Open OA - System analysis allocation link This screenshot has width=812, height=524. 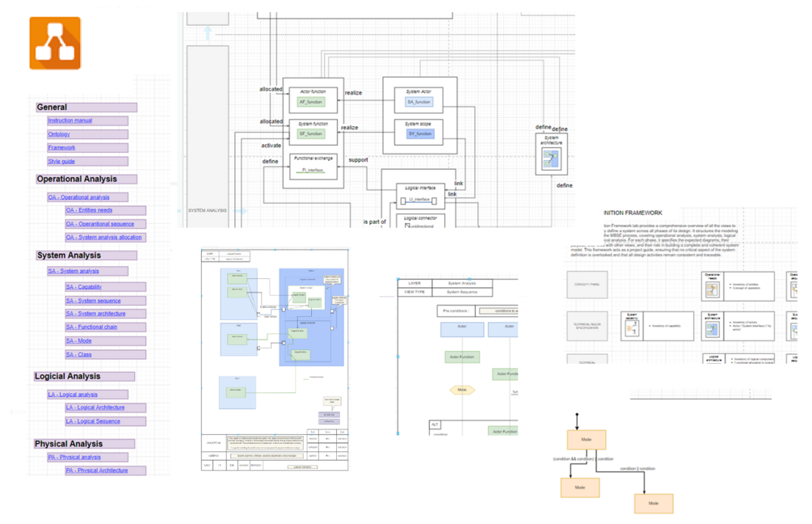click(x=103, y=238)
